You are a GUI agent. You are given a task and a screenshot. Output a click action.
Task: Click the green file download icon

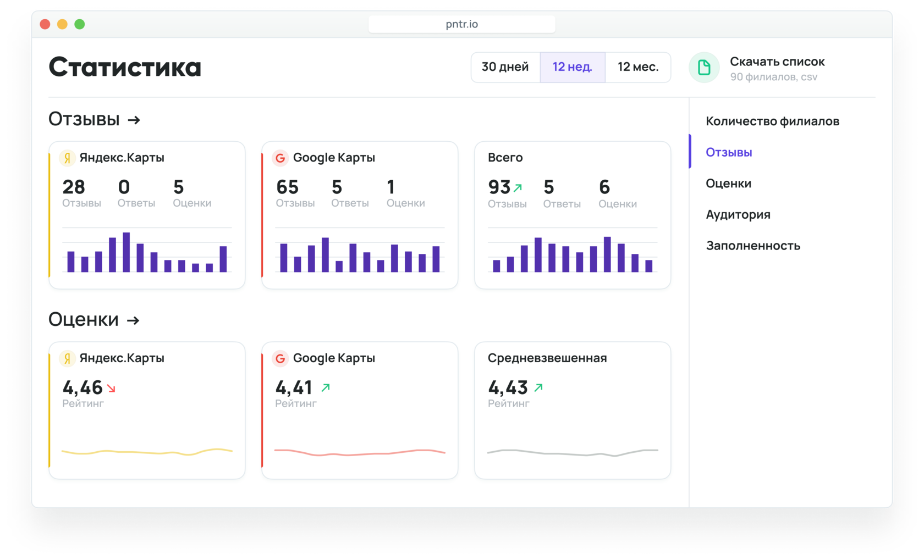click(704, 68)
